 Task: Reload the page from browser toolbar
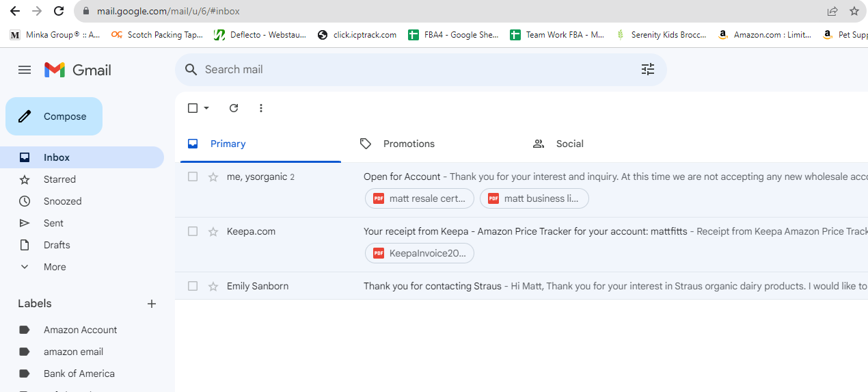[59, 11]
